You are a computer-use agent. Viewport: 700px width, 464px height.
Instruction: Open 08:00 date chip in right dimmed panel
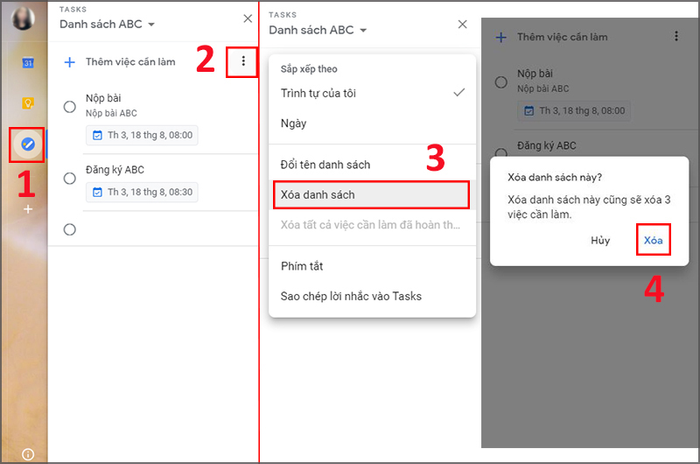click(574, 111)
